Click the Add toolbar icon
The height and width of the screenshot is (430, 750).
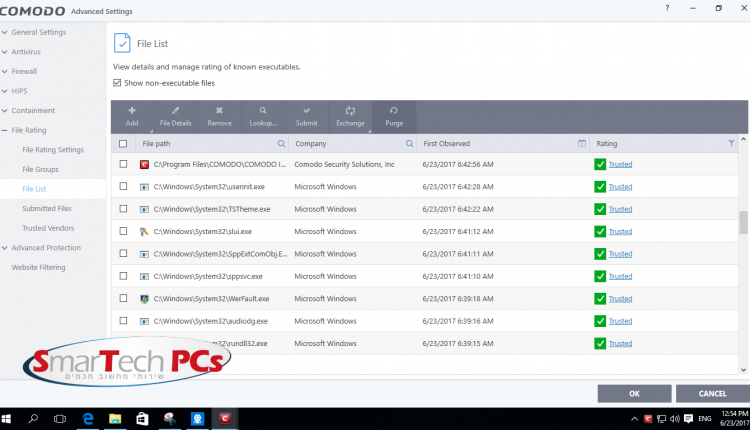(132, 110)
